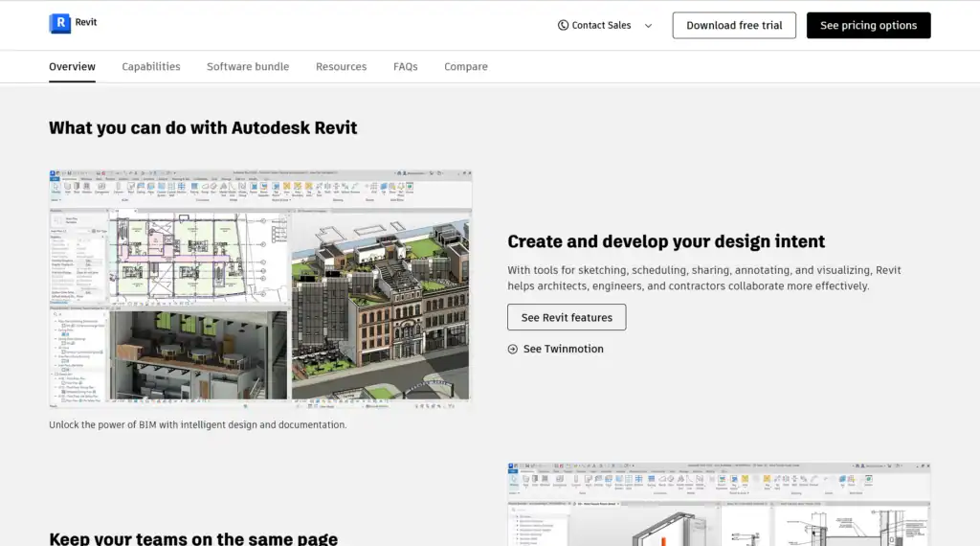Go to the Resources tab
This screenshot has width=980, height=546.
[x=342, y=66]
